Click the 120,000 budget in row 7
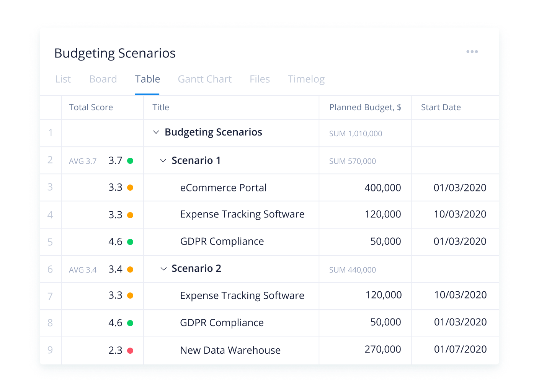 tap(384, 295)
